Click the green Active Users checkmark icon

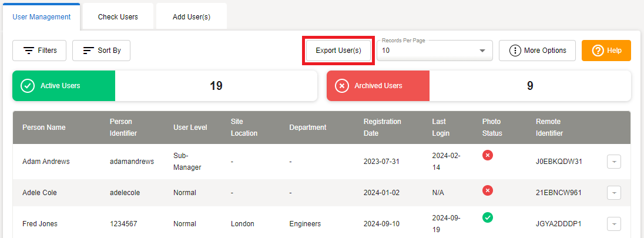click(x=27, y=86)
